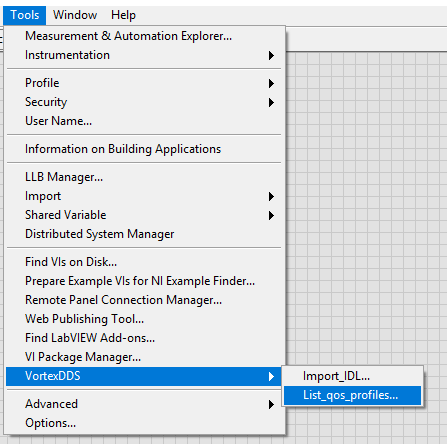Click the Security submenu arrow

(271, 102)
